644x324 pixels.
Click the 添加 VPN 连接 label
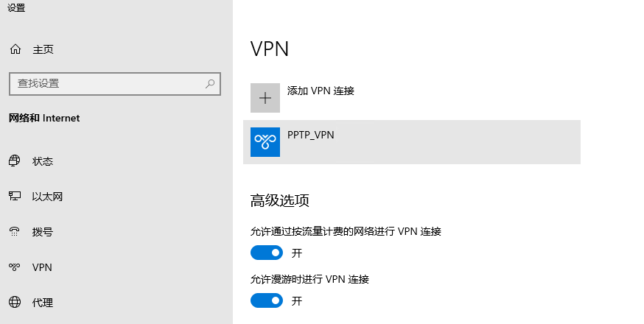[321, 91]
